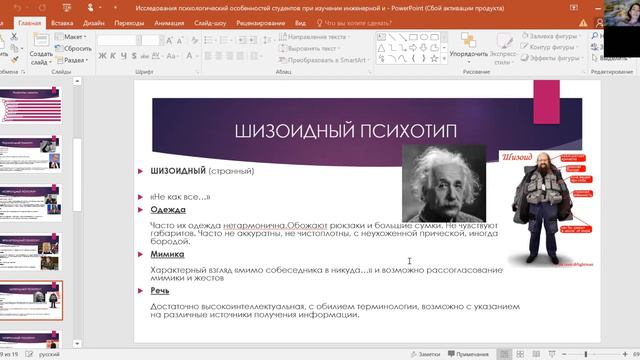Increase font size with larger A icon
This screenshot has height=360, width=640.
[x=169, y=40]
